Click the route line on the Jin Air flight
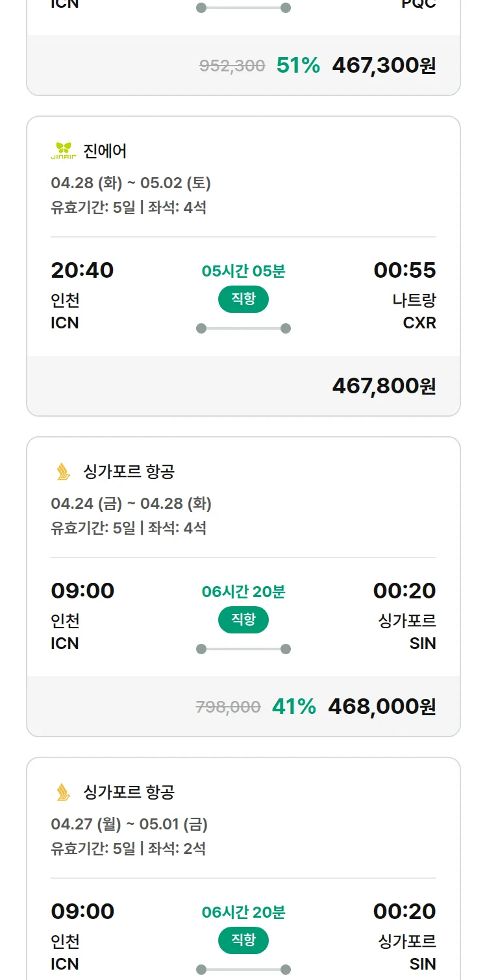 243,328
